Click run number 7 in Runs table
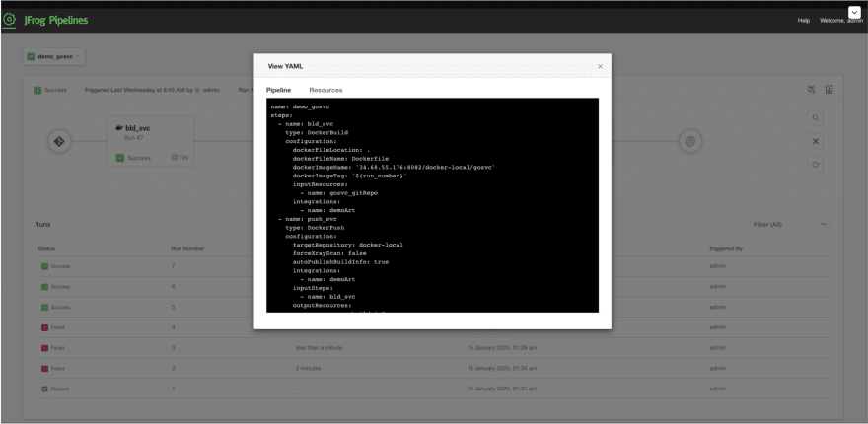Image resolution: width=868 pixels, height=424 pixels. pos(174,266)
